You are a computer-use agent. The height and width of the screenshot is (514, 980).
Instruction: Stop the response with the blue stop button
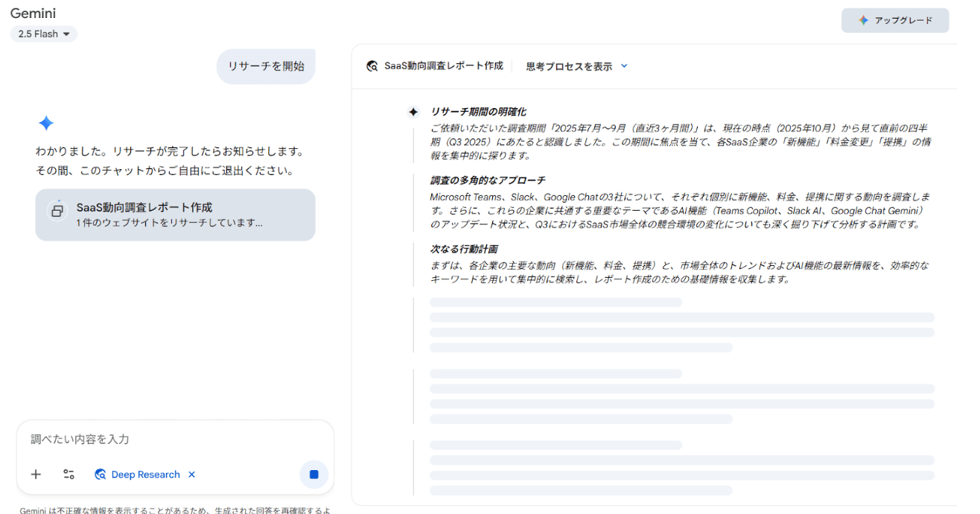(314, 475)
